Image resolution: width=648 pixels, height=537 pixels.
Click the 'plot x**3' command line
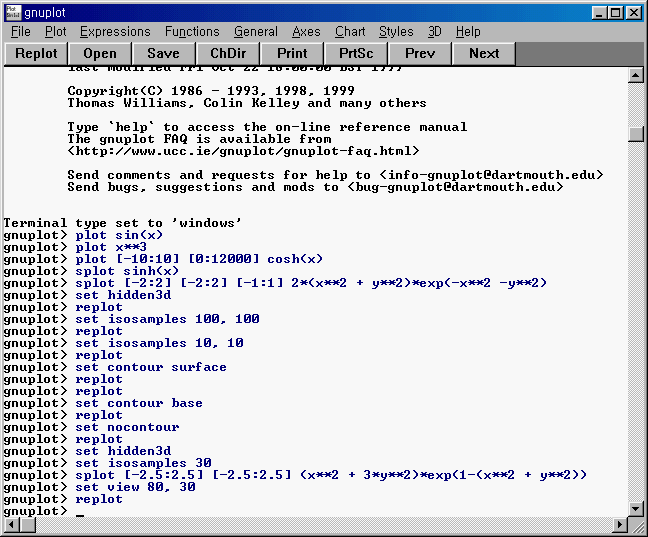click(111, 247)
